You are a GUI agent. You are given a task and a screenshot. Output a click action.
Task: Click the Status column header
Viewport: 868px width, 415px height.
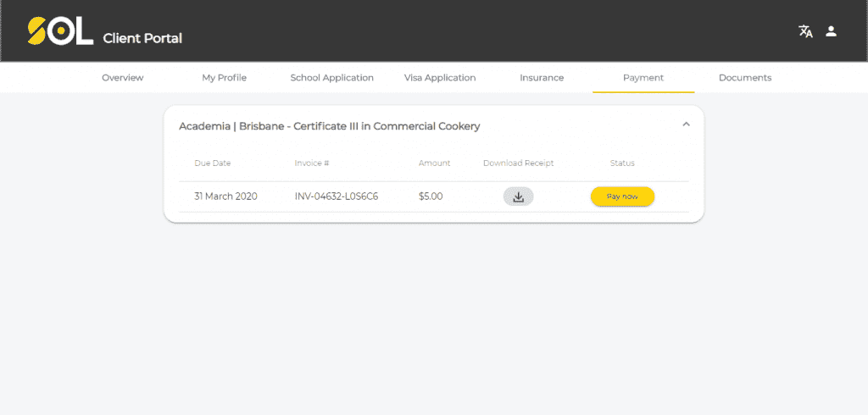click(x=622, y=163)
